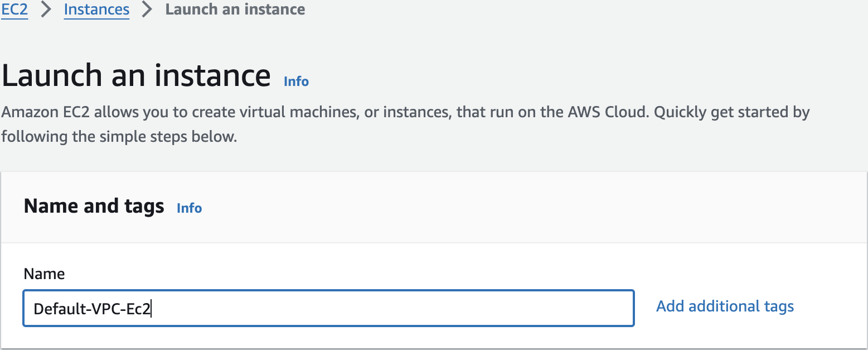This screenshot has width=868, height=350.
Task: Click the EC2 breadcrumb link
Action: click(x=14, y=9)
